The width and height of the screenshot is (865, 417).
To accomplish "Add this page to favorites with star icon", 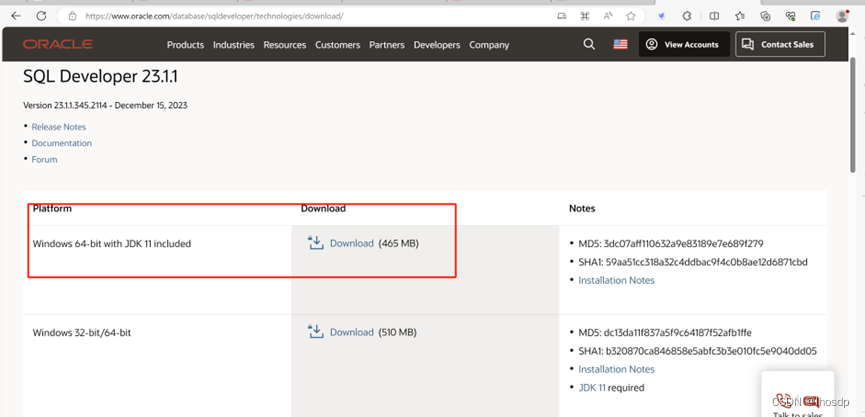I will [631, 16].
